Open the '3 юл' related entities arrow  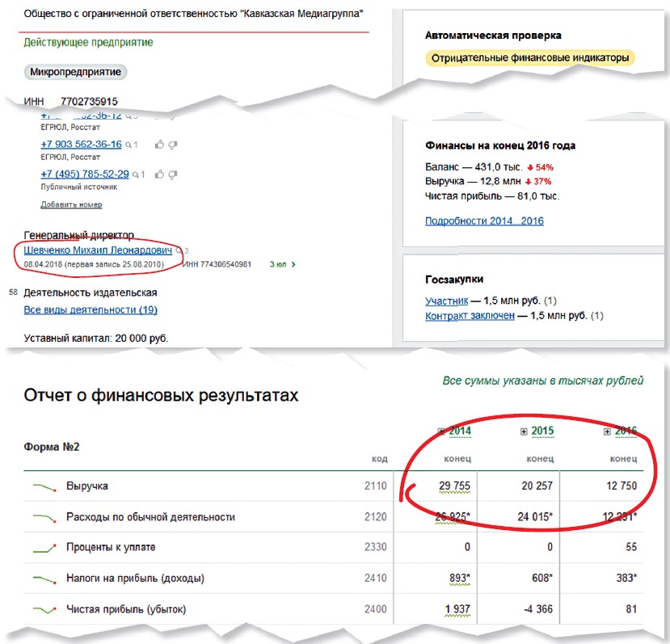pos(293,264)
